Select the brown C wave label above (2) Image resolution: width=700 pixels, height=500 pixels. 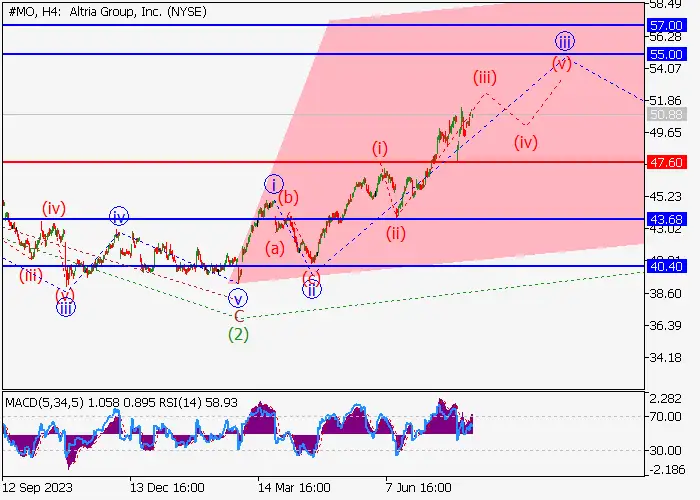(x=239, y=316)
